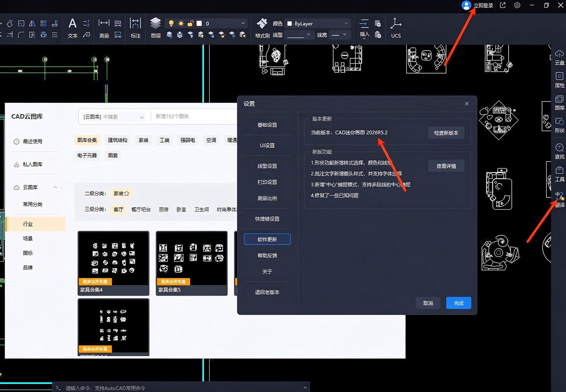
Task: Toggle layer on/off lightbulb icon
Action: pos(171,23)
